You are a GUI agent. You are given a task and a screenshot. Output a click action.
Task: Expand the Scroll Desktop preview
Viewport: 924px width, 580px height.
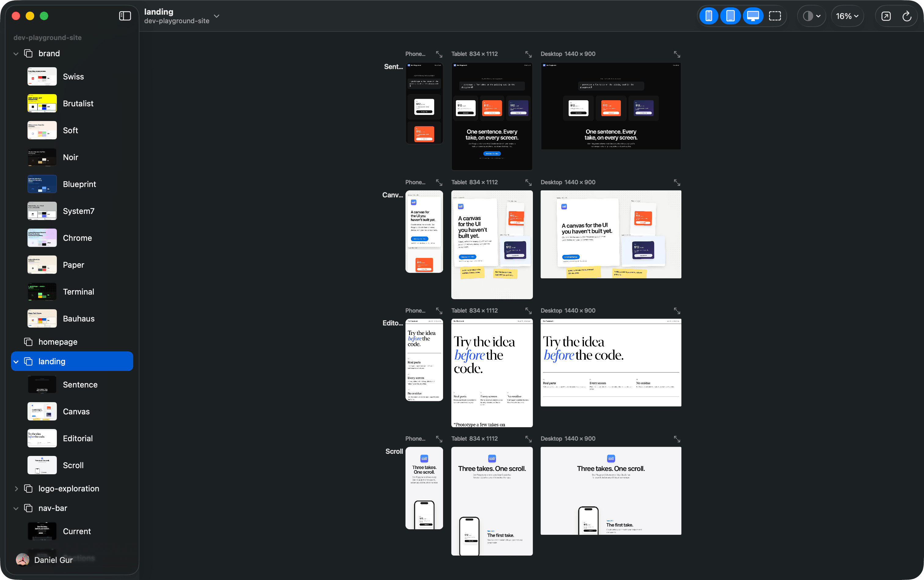tap(677, 439)
